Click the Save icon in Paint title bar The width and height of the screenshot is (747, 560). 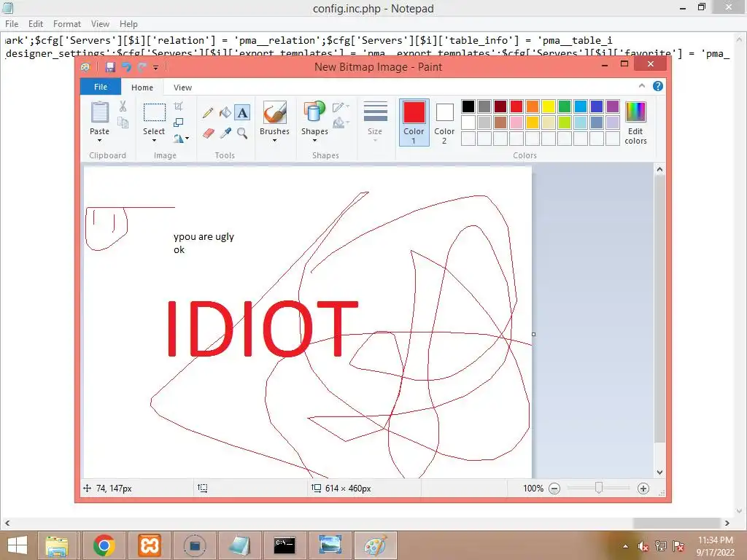[111, 67]
